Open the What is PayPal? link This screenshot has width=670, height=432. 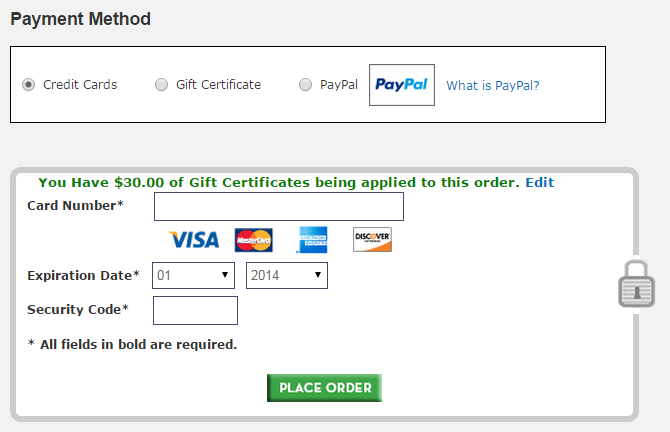pyautogui.click(x=493, y=85)
